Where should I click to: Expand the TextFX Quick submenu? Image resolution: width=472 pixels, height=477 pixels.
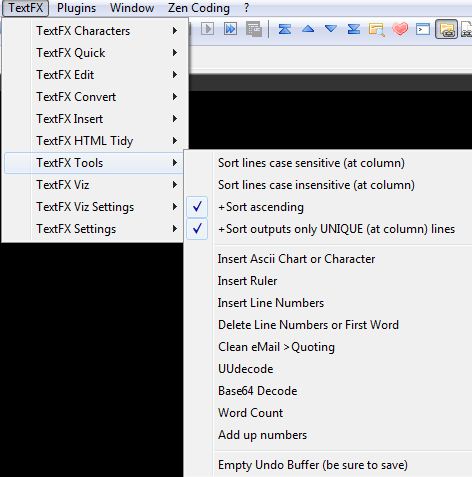tap(94, 53)
